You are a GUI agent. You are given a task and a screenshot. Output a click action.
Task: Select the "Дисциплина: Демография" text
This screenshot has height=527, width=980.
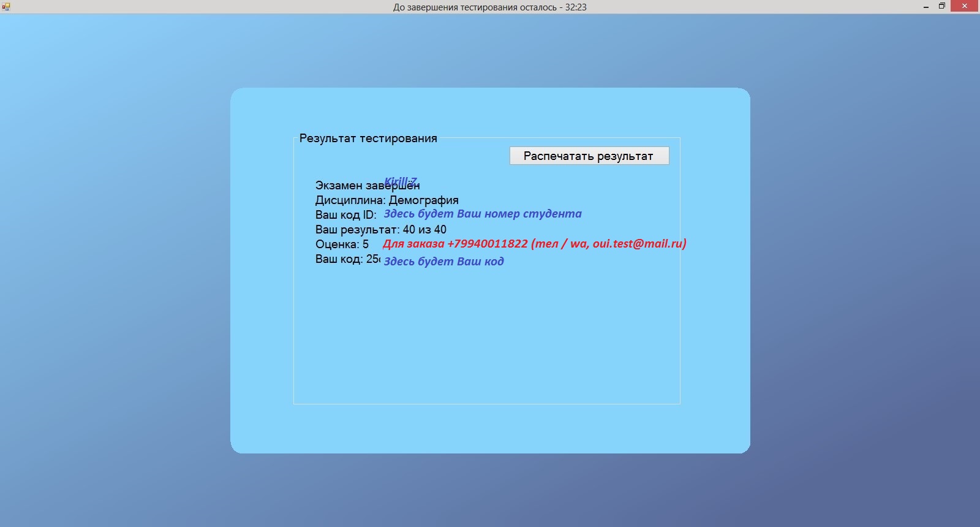(x=386, y=200)
